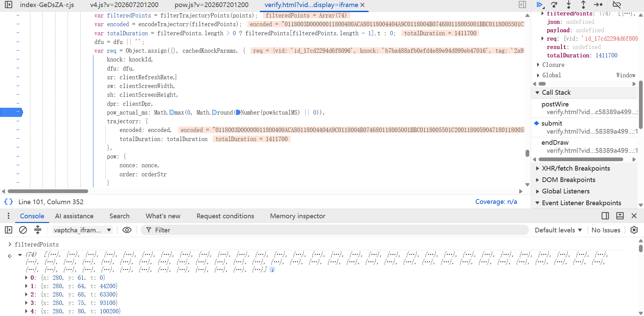The height and width of the screenshot is (316, 644).
Task: Expand the req scope variable
Action: click(x=542, y=39)
